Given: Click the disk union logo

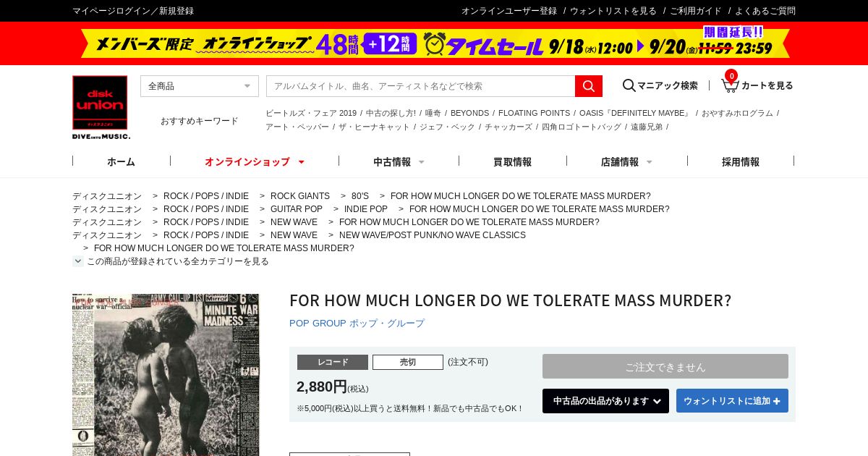Looking at the screenshot, I should (x=101, y=107).
